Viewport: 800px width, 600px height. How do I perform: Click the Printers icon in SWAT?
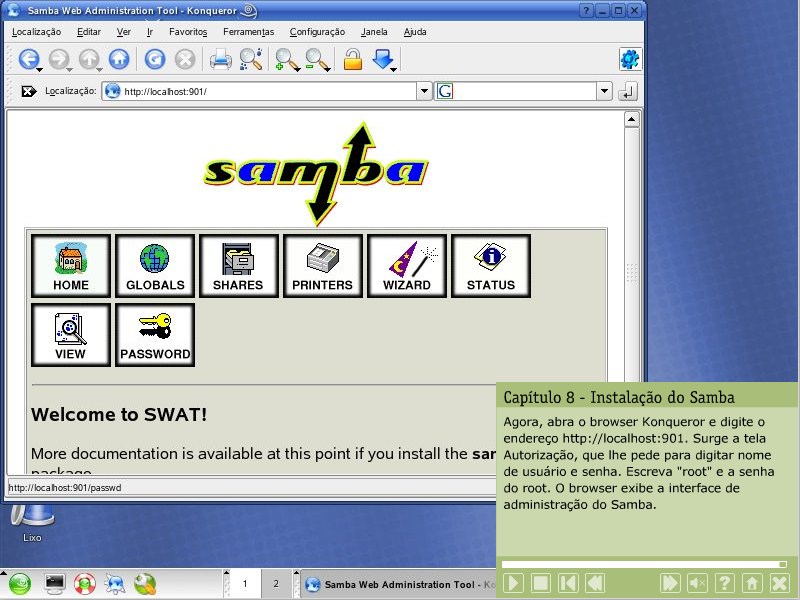tap(322, 266)
